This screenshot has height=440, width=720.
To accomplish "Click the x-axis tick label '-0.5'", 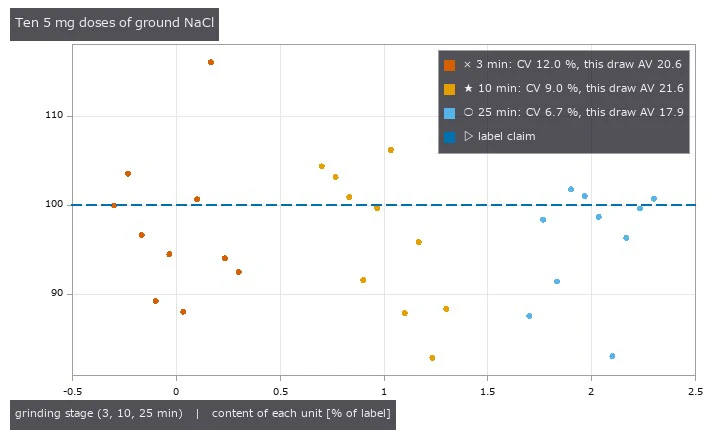I will click(73, 392).
